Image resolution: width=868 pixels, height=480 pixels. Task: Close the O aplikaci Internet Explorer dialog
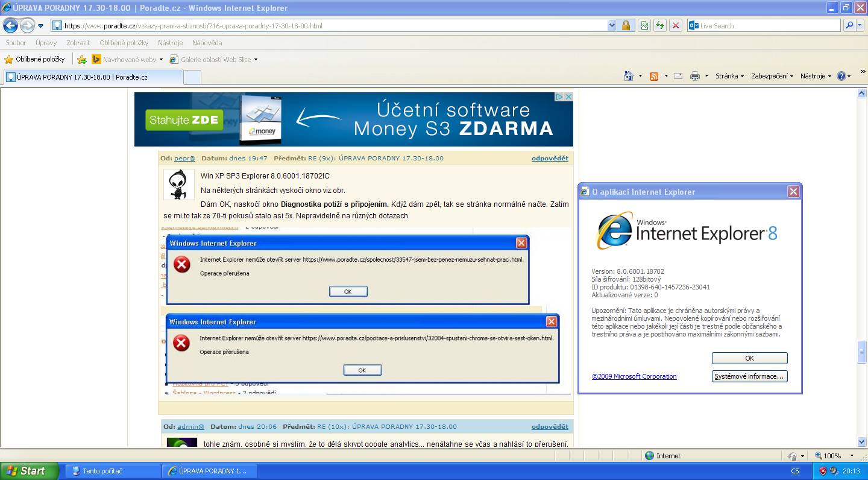tap(793, 191)
